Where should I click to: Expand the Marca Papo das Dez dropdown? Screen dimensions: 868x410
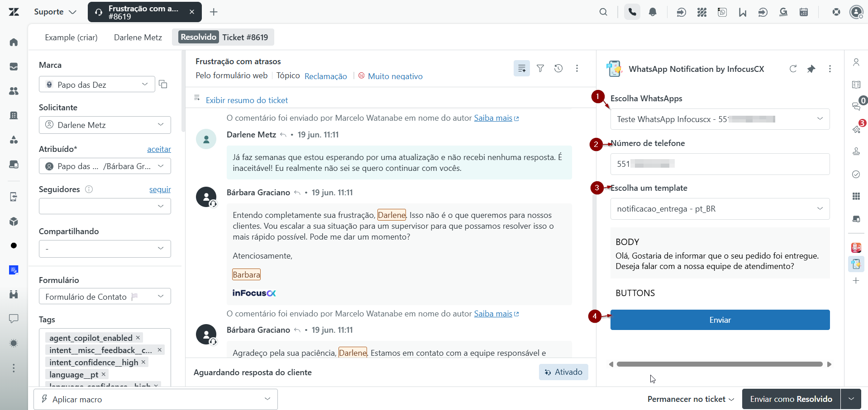click(97, 85)
